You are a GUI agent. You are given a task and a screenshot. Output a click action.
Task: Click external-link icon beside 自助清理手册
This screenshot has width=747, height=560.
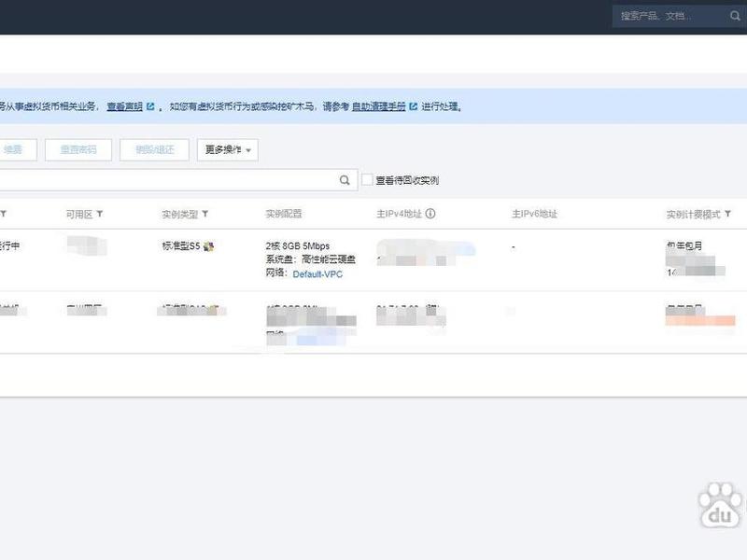[x=413, y=106]
